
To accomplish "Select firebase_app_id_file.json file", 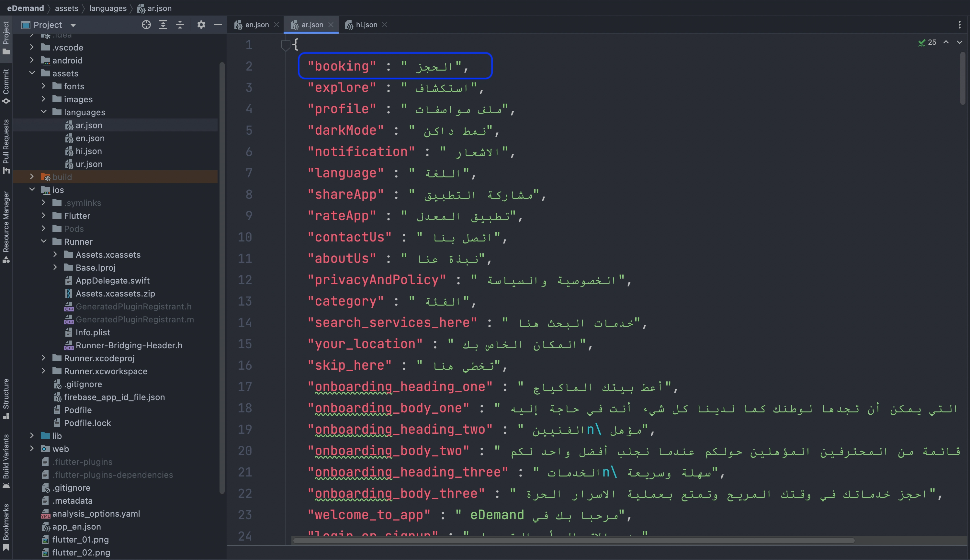I will [114, 397].
